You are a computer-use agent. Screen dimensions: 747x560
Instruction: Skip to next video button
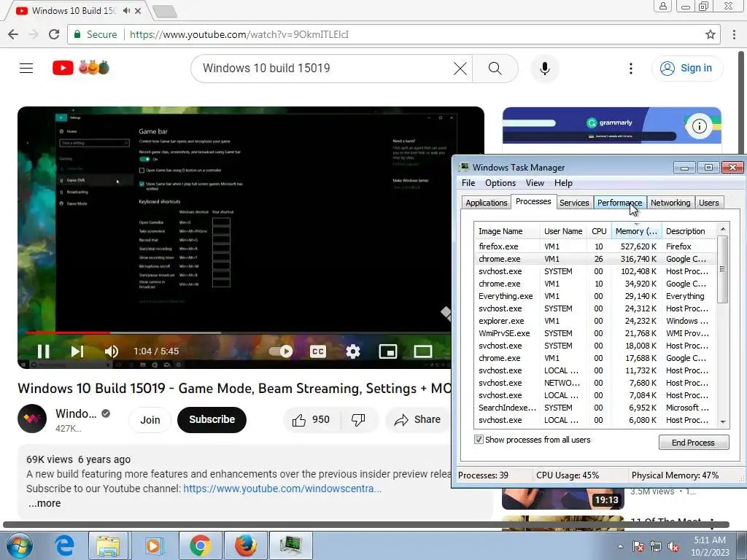click(77, 351)
